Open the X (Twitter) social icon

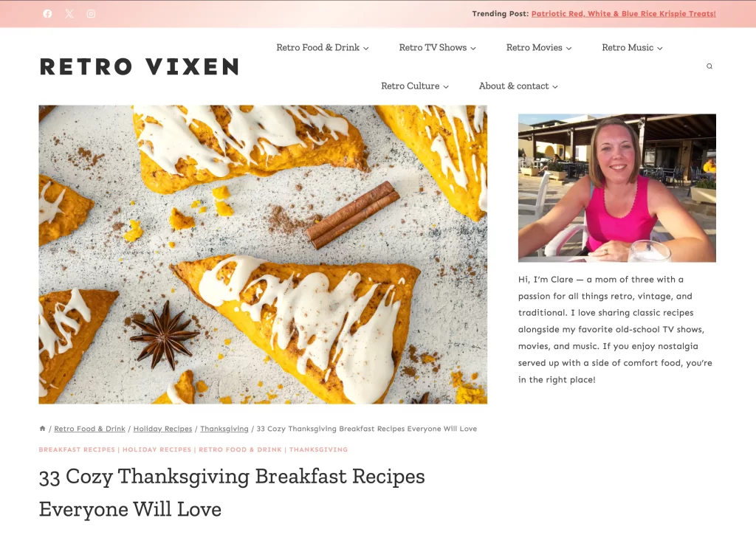click(69, 13)
